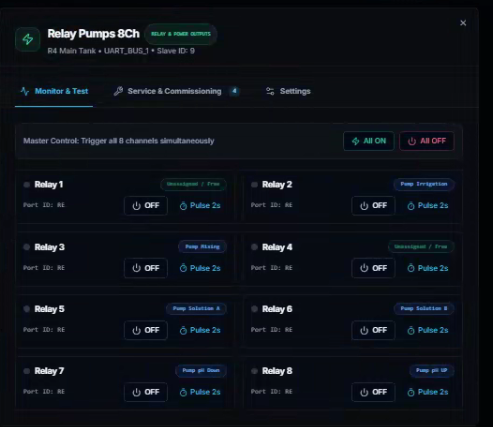Switch to the Monitor & Test tab
This screenshot has width=493, height=427.
pyautogui.click(x=54, y=91)
